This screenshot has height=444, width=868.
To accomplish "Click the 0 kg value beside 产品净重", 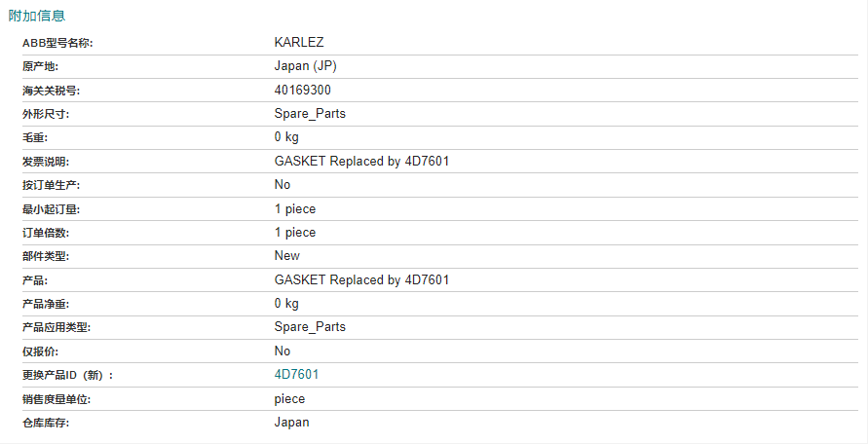I will [x=286, y=304].
